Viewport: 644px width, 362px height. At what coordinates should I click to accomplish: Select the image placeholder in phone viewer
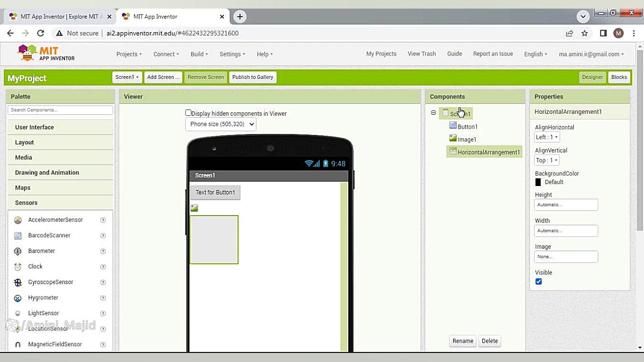click(x=194, y=208)
